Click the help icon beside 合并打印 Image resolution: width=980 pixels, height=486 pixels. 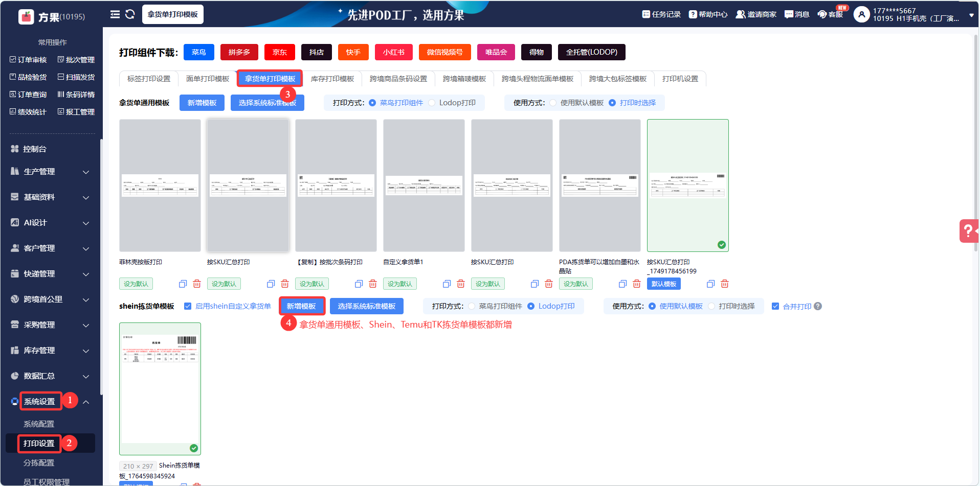point(818,306)
